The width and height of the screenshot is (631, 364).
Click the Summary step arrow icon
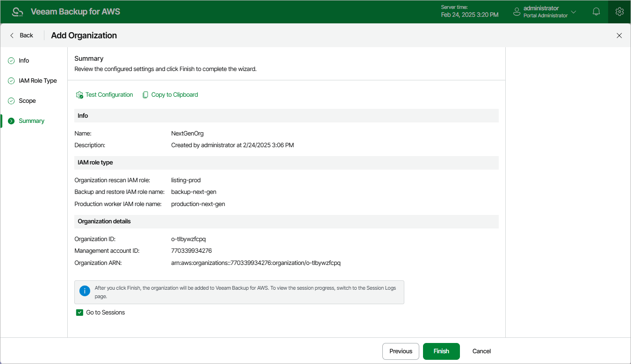(11, 121)
